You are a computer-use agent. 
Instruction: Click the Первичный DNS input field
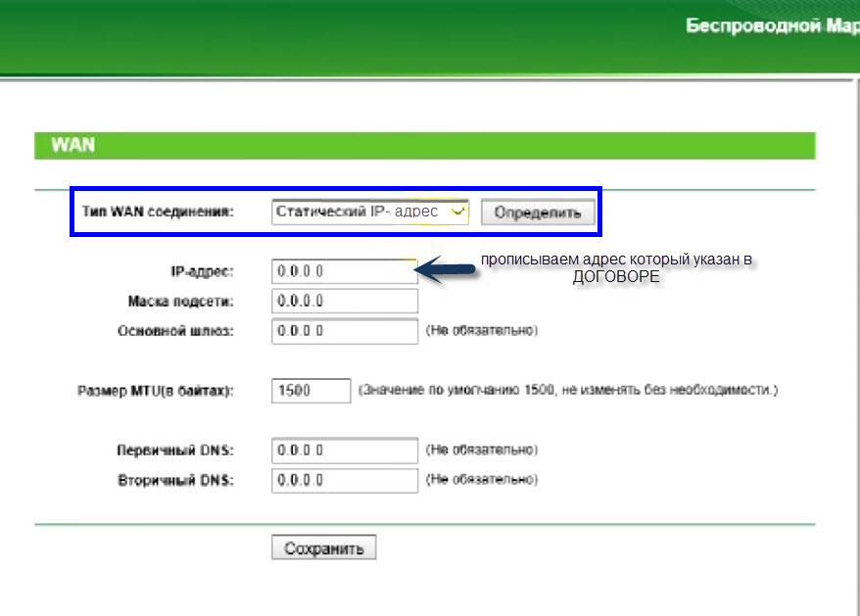(344, 450)
